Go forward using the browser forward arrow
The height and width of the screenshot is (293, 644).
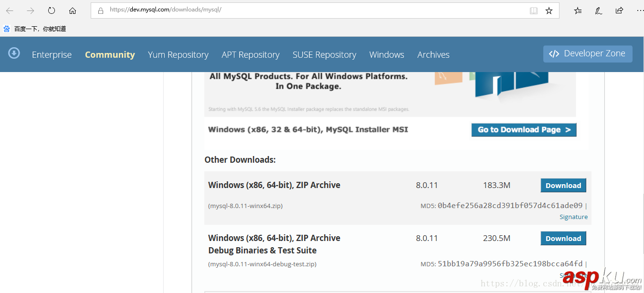point(31,10)
